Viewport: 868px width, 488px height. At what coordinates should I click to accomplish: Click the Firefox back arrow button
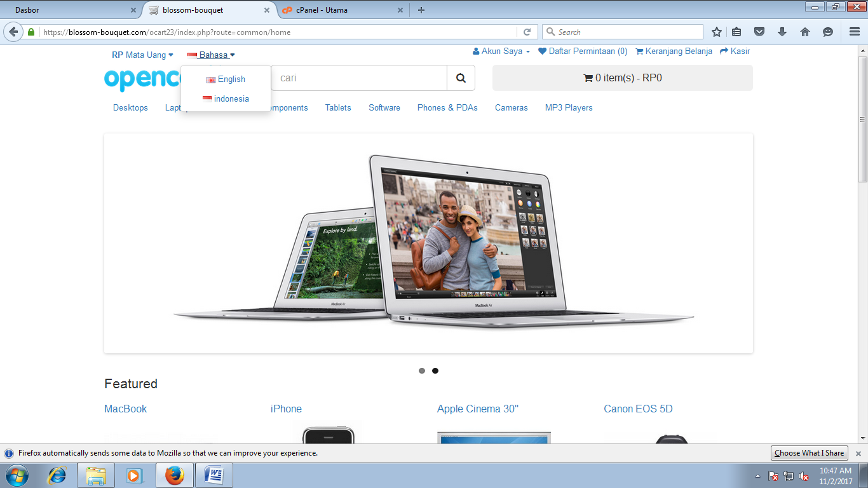tap(13, 32)
